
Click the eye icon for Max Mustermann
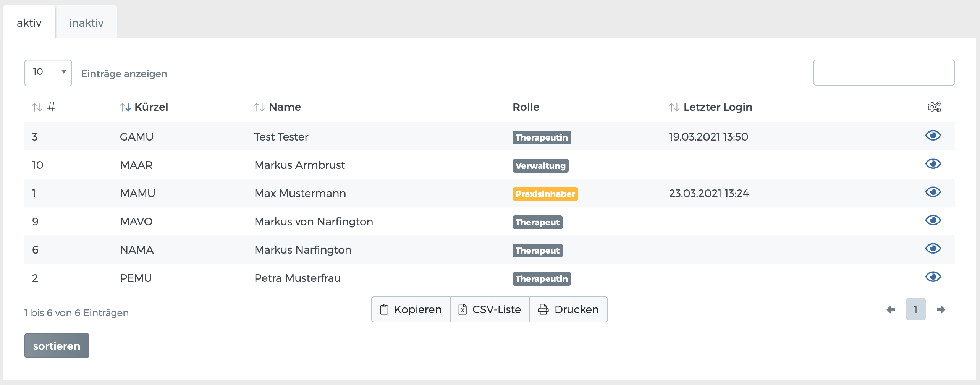click(933, 192)
